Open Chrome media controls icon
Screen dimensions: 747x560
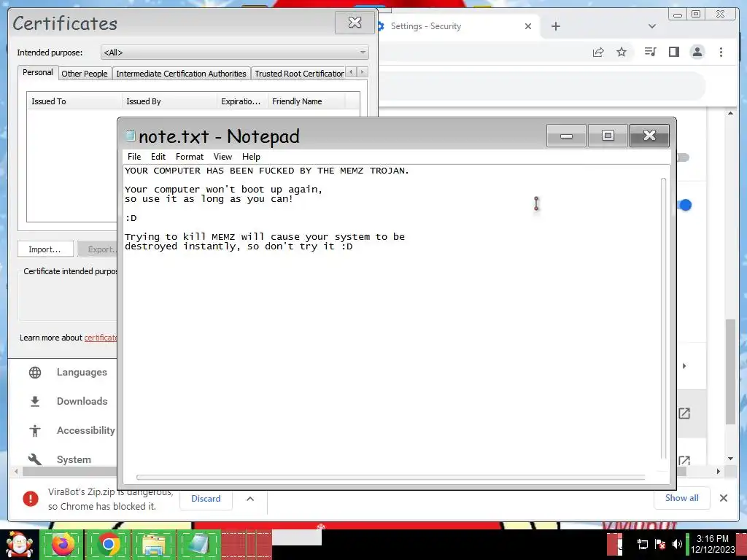click(x=650, y=52)
